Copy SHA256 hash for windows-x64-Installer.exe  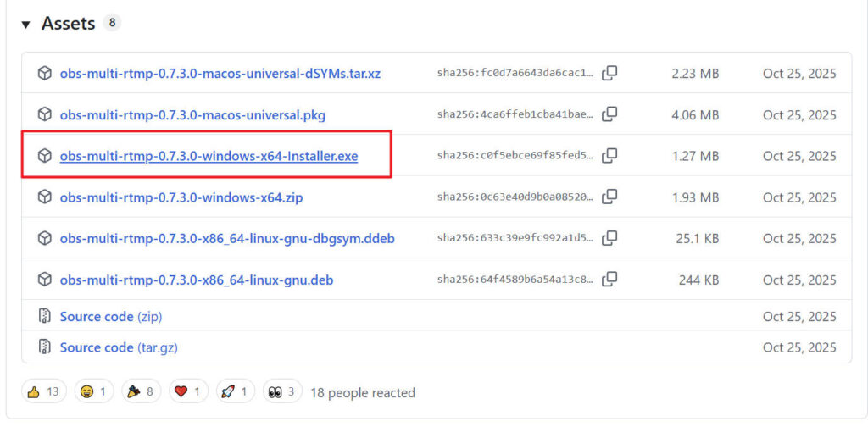pyautogui.click(x=609, y=156)
